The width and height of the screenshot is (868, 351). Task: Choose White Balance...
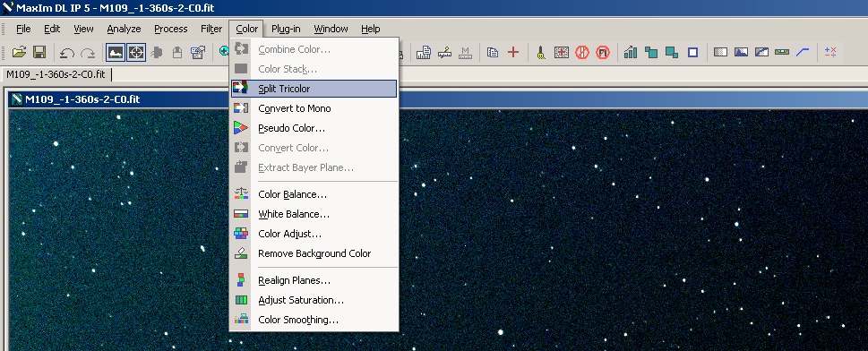[314, 214]
